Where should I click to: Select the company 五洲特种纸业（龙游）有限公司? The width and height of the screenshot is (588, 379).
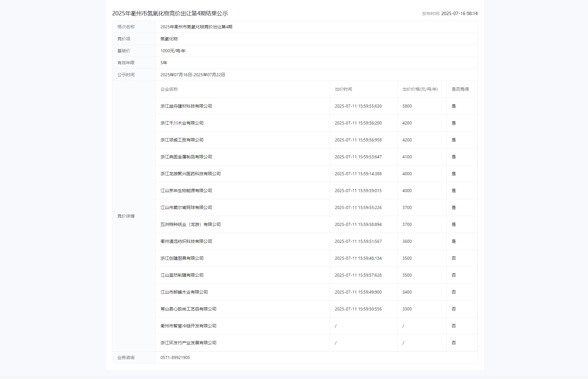point(190,224)
